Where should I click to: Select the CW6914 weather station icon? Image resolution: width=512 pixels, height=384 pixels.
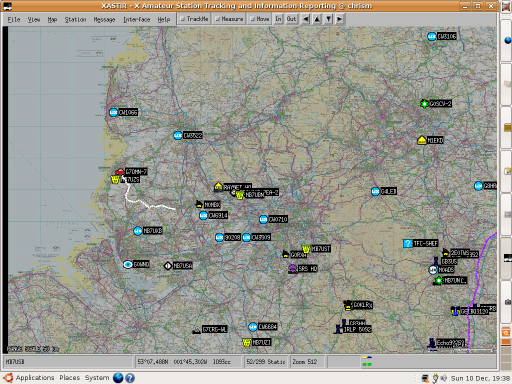click(203, 215)
